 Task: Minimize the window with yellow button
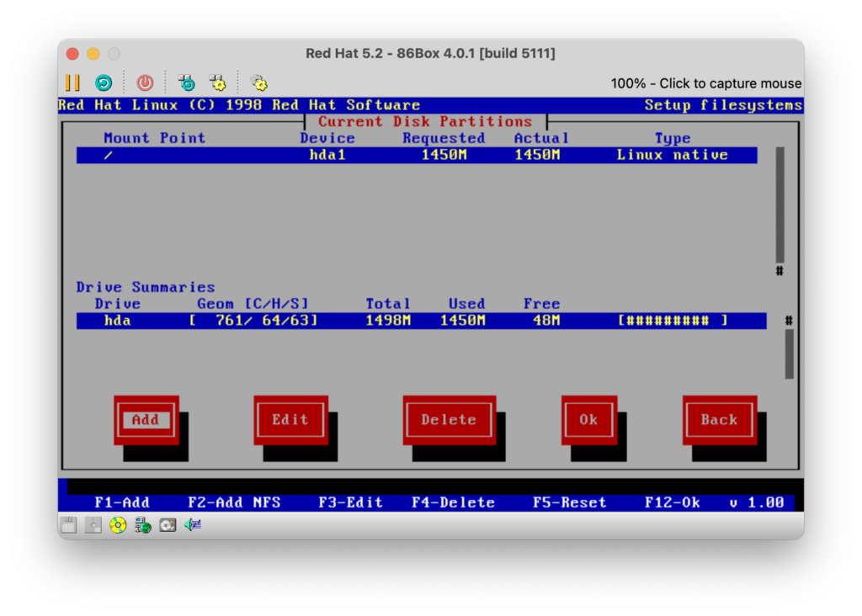93,53
